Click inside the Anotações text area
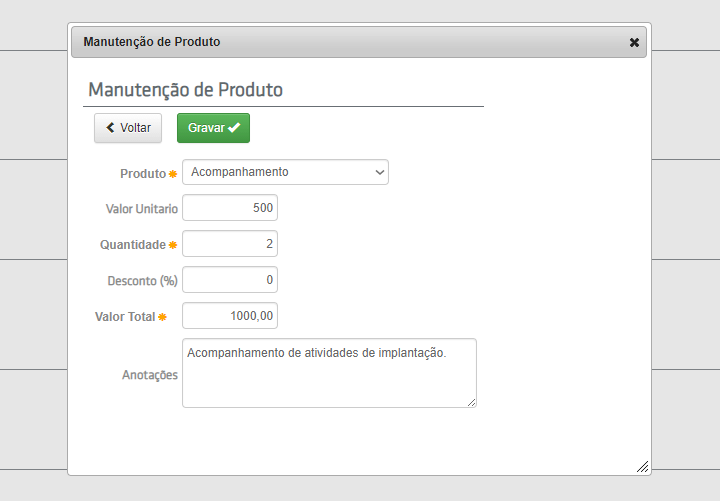This screenshot has height=501, width=720. click(329, 373)
